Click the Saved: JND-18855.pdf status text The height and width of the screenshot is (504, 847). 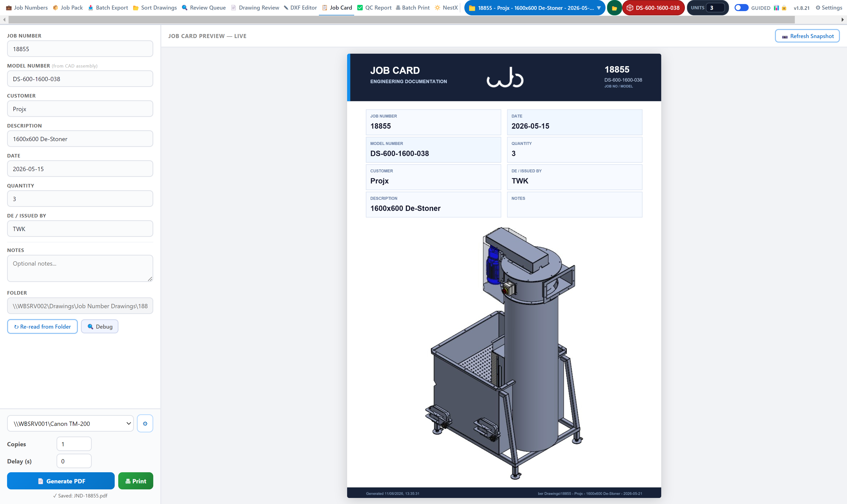pyautogui.click(x=80, y=495)
